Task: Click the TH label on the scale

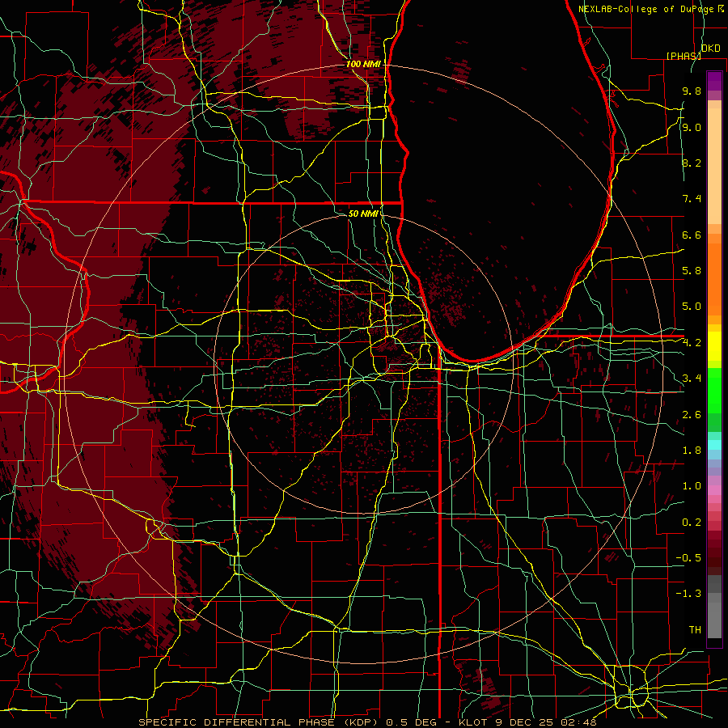Action: (x=695, y=629)
